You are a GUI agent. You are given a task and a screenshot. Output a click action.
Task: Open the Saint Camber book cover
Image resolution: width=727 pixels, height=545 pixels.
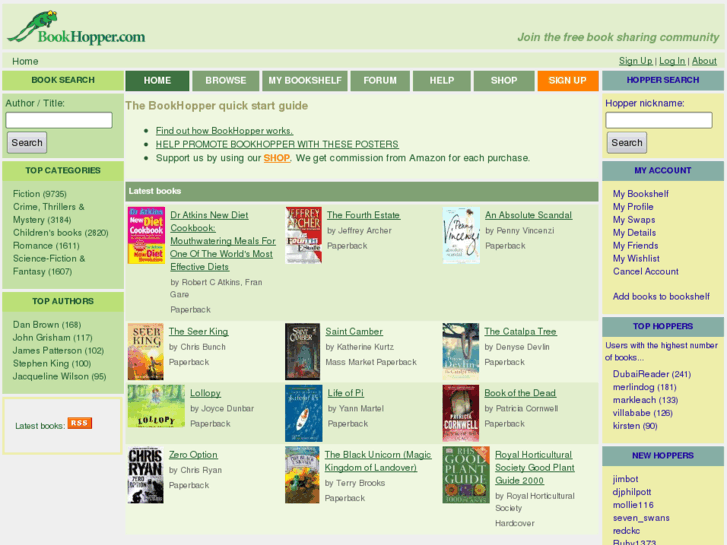pos(303,352)
